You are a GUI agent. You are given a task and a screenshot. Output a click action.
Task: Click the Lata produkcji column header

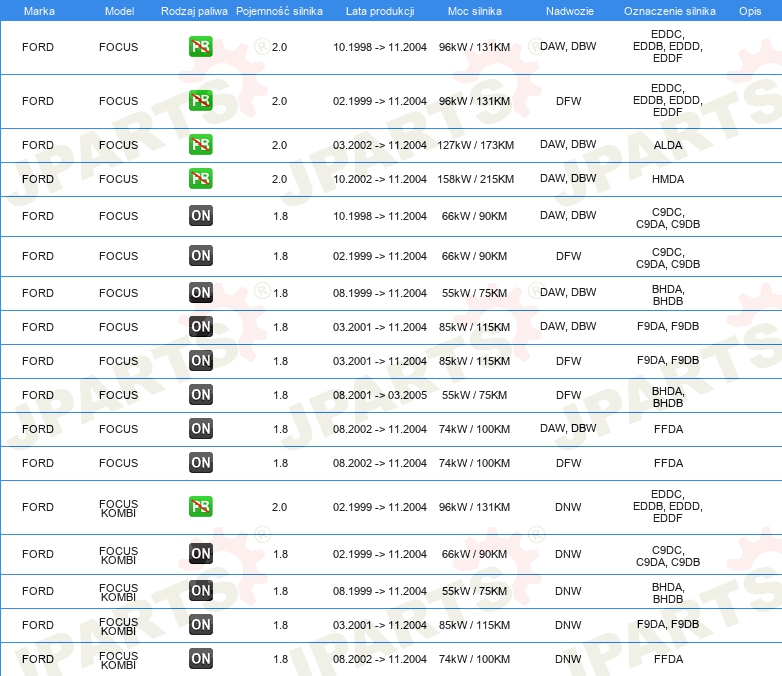(380, 11)
